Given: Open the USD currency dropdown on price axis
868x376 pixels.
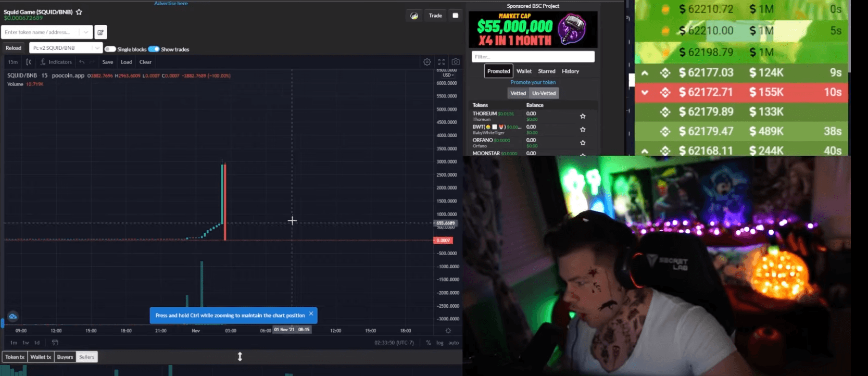Looking at the screenshot, I should [448, 75].
